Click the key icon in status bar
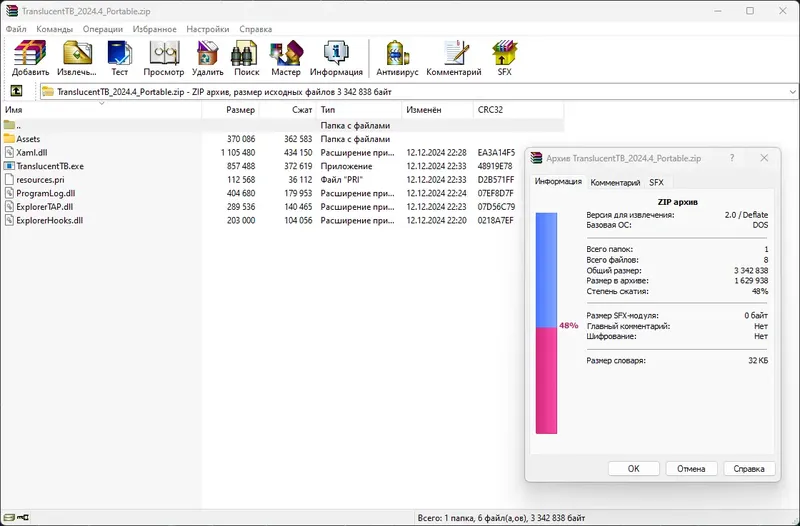Image resolution: width=800 pixels, height=526 pixels. click(x=23, y=517)
